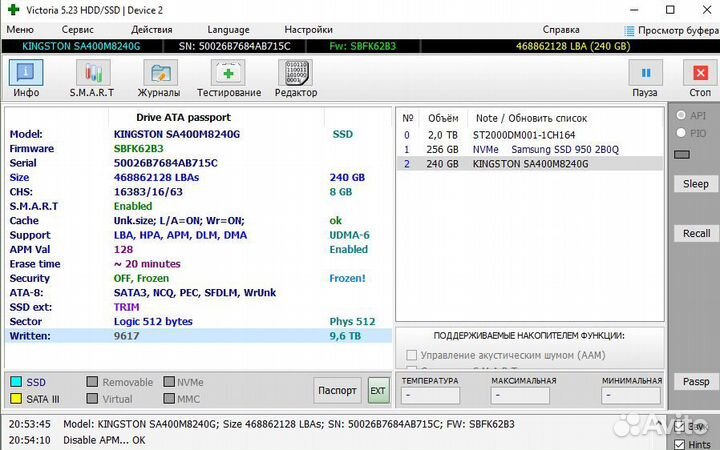Open the Настройки settings menu
Image resolution: width=720 pixels, height=450 pixels.
coord(308,29)
